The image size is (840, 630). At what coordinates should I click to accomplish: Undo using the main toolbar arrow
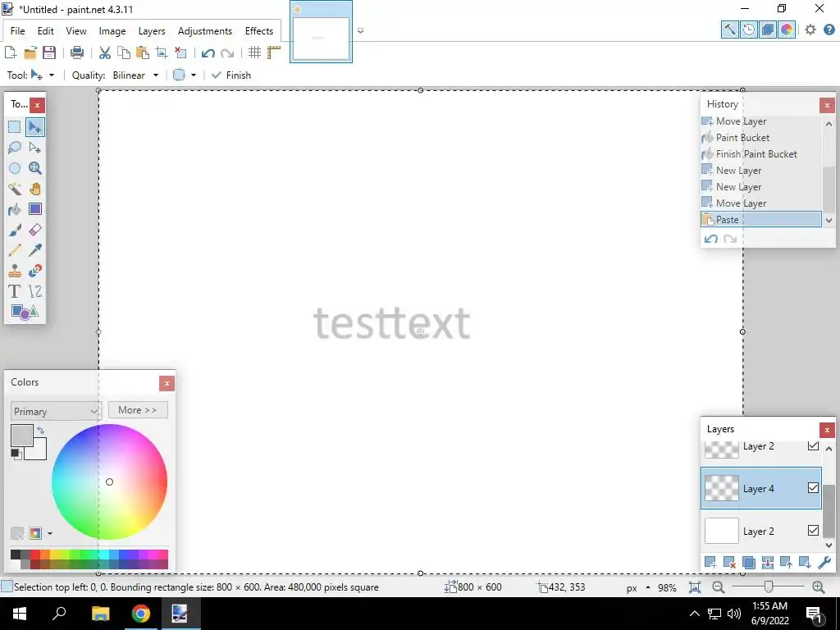tap(208, 52)
